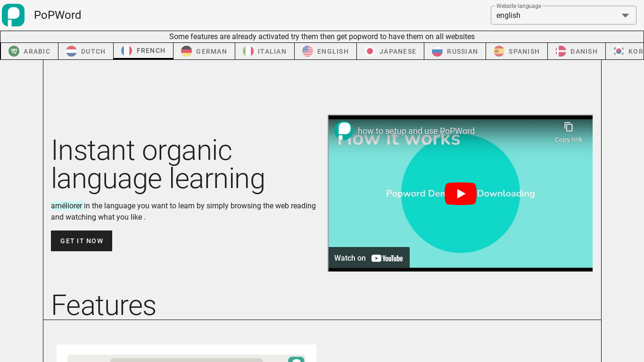Select the Japanese language tab

pyautogui.click(x=390, y=51)
